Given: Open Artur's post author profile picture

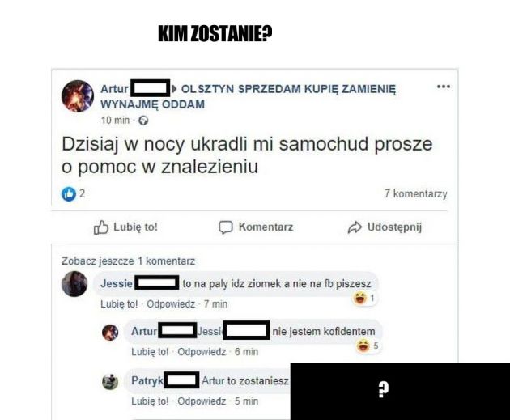Looking at the screenshot, I should (78, 96).
